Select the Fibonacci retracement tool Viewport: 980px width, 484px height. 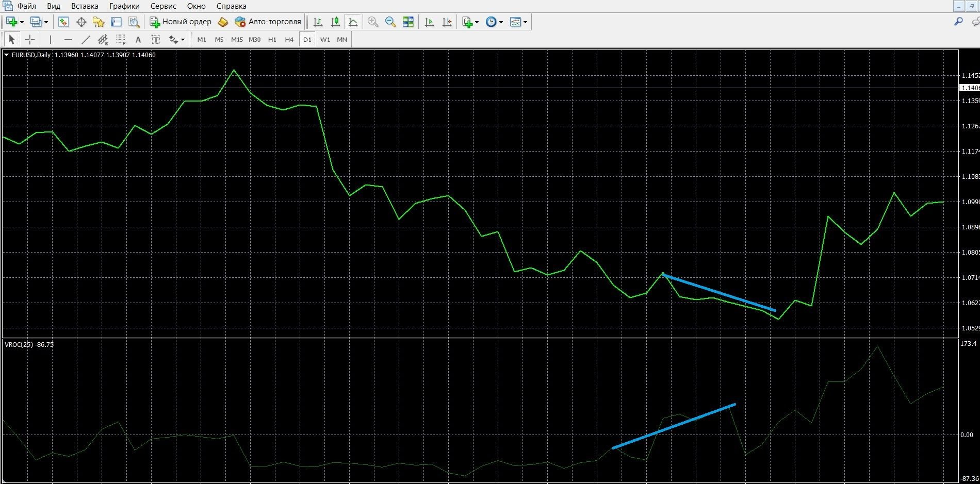tap(121, 39)
